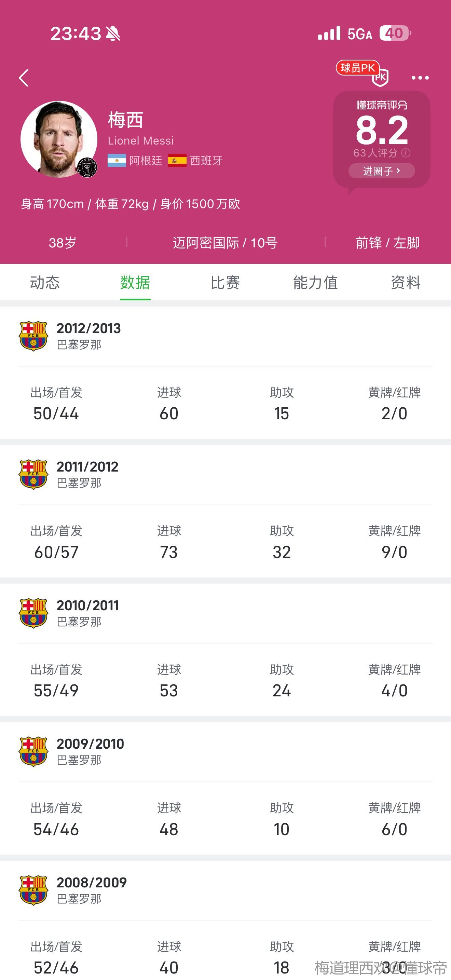Tap the Inter Miami club badge
Viewport: 451px width, 980px height.
coord(87,167)
